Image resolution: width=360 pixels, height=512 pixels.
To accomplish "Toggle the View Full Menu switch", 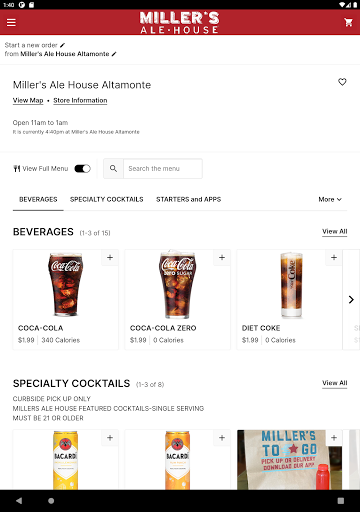I will pos(82,169).
